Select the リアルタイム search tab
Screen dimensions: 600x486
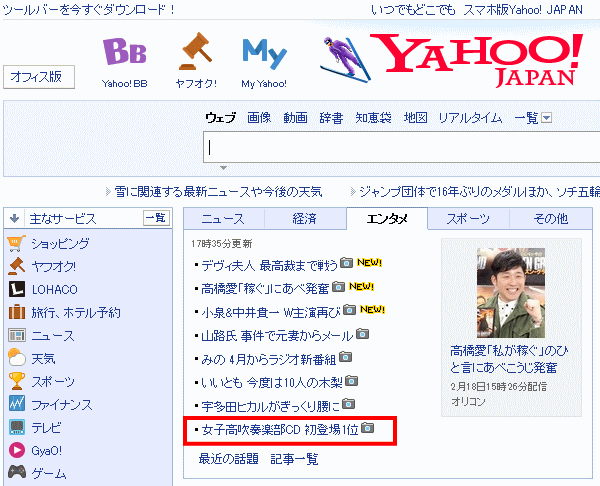point(470,117)
